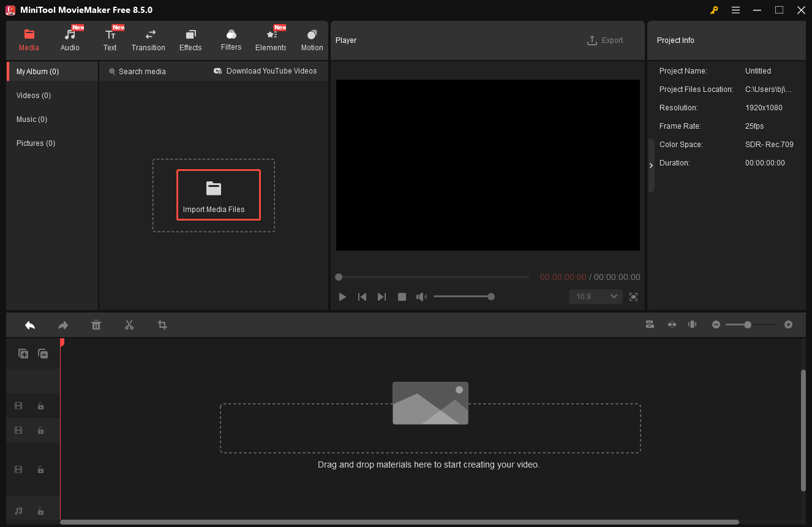Viewport: 812px width, 527px height.
Task: Click the add track icon
Action: 23,354
